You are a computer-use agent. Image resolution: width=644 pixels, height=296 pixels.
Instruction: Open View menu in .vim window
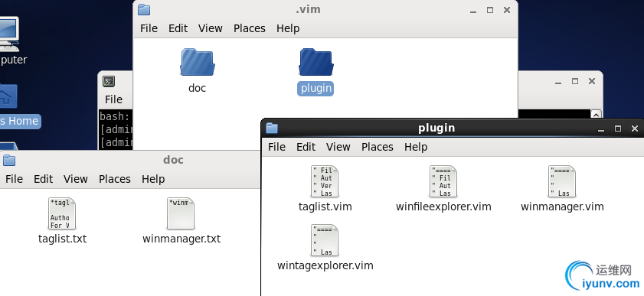click(211, 28)
